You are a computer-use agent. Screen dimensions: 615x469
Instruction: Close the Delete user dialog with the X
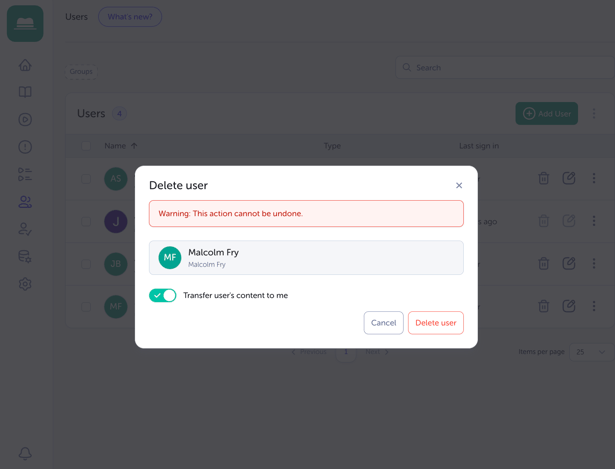pos(459,185)
